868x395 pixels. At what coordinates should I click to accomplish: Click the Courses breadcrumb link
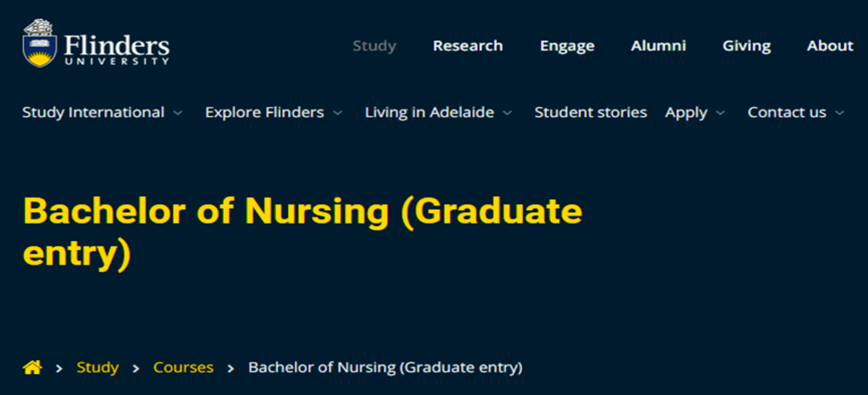coord(183,367)
